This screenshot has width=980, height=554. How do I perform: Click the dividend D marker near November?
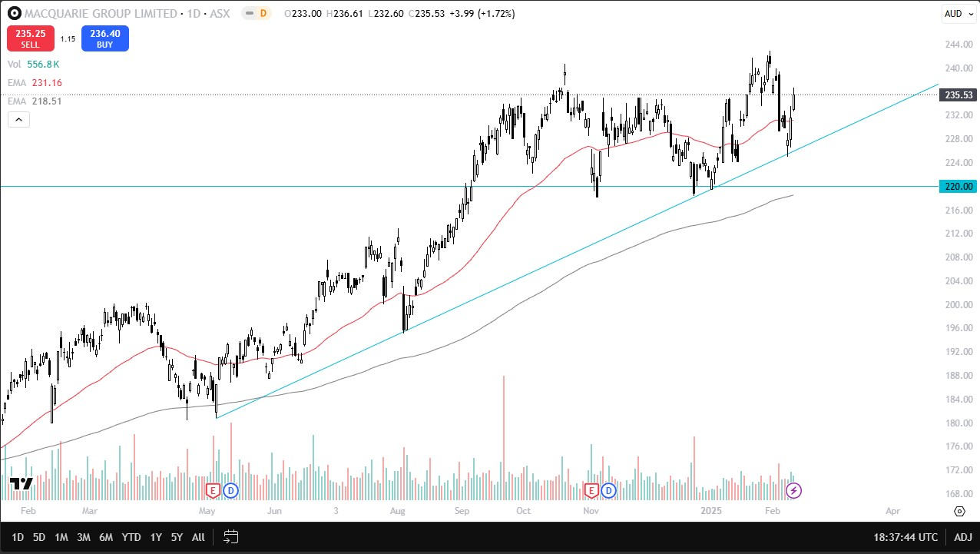point(608,489)
